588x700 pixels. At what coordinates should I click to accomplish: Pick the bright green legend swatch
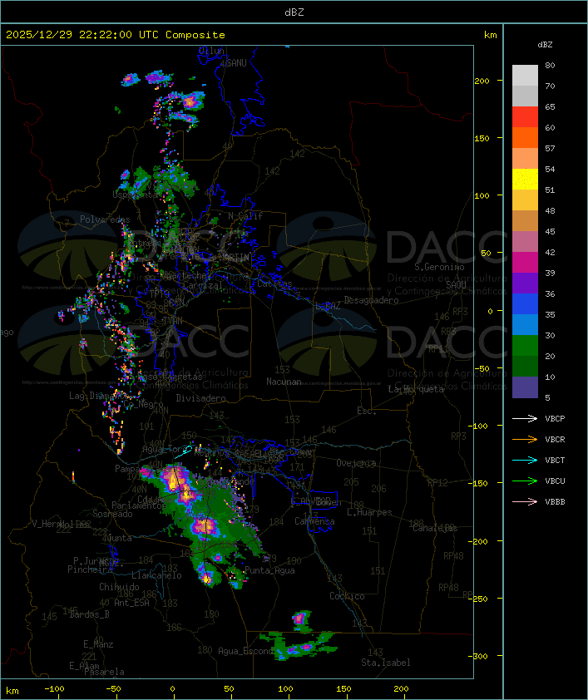[x=525, y=346]
